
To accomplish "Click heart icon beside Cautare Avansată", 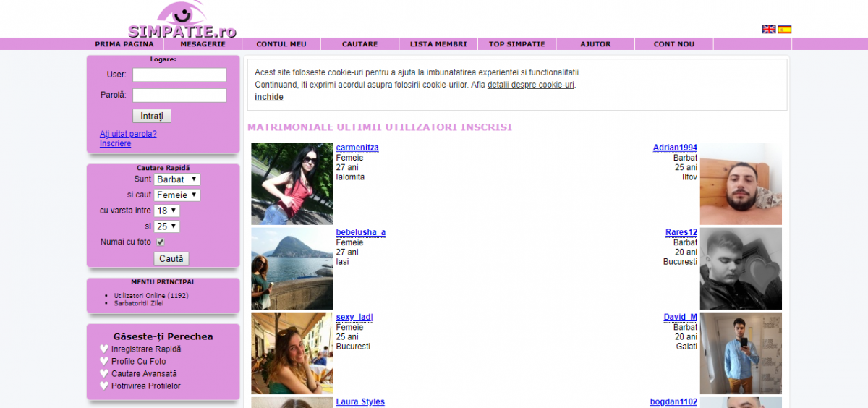I will click(x=104, y=373).
